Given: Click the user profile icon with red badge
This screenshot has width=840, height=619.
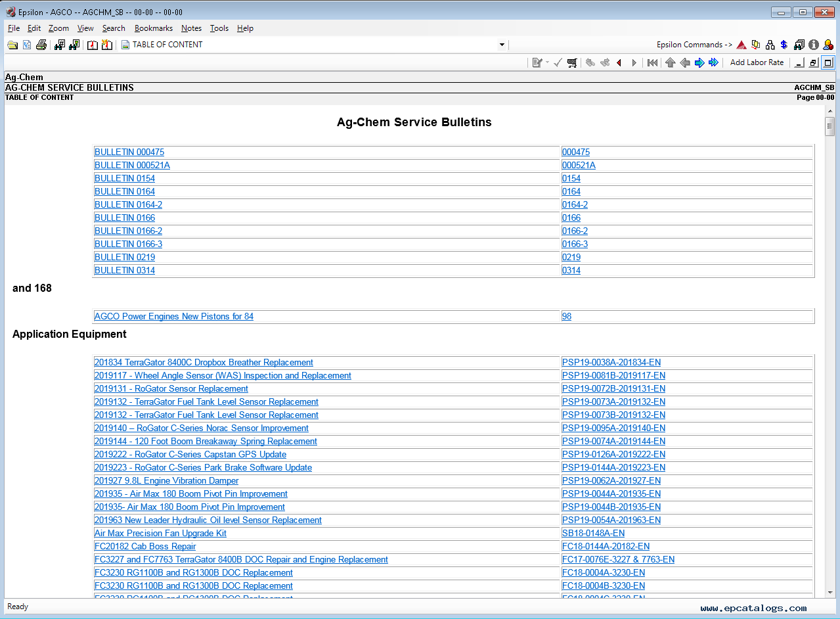Looking at the screenshot, I should [828, 45].
